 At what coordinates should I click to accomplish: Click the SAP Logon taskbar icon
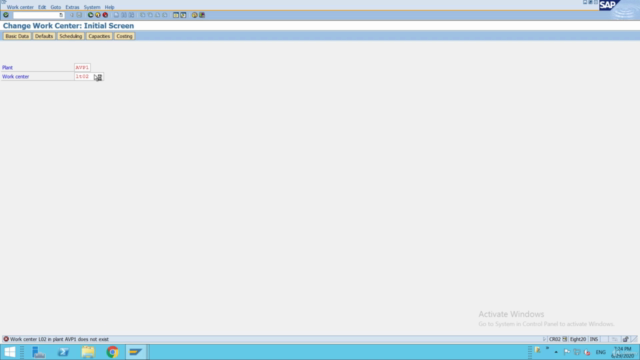[x=136, y=352]
